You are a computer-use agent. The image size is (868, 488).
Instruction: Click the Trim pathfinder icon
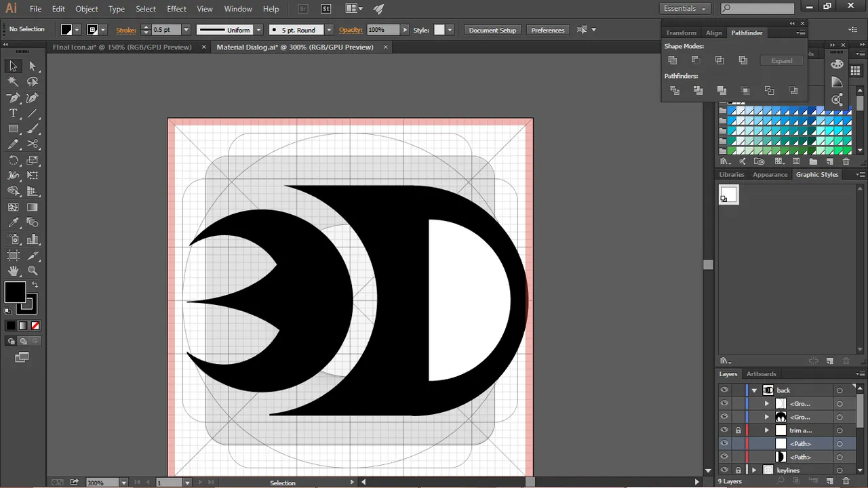698,90
